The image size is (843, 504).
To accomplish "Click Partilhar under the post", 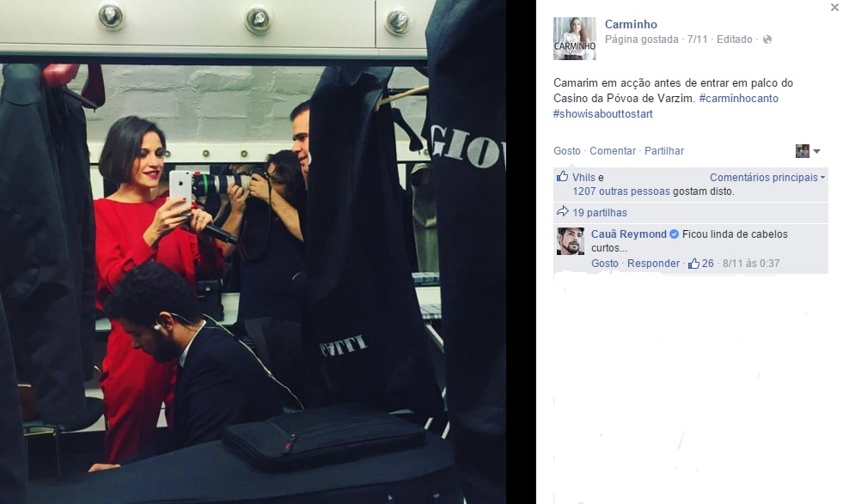I will click(x=664, y=151).
